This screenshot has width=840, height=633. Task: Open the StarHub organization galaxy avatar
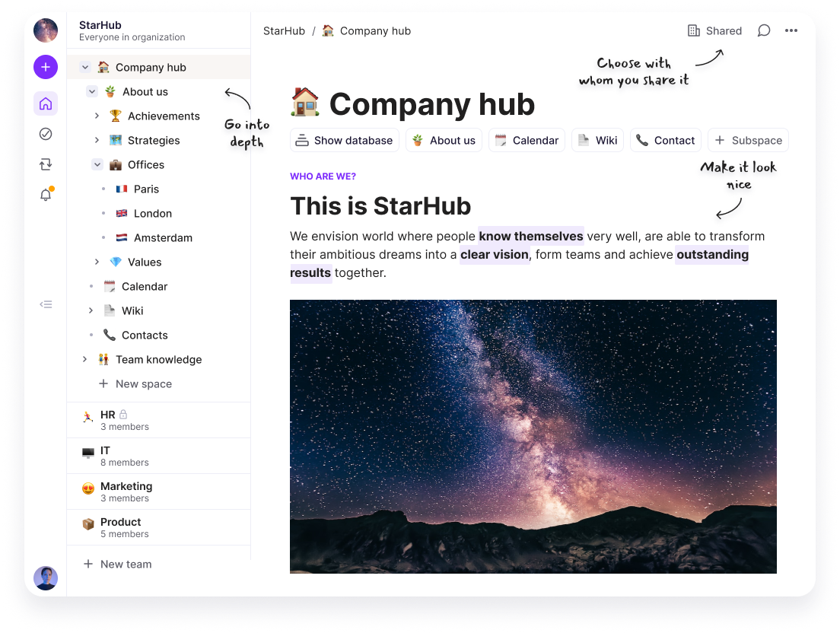(46, 30)
